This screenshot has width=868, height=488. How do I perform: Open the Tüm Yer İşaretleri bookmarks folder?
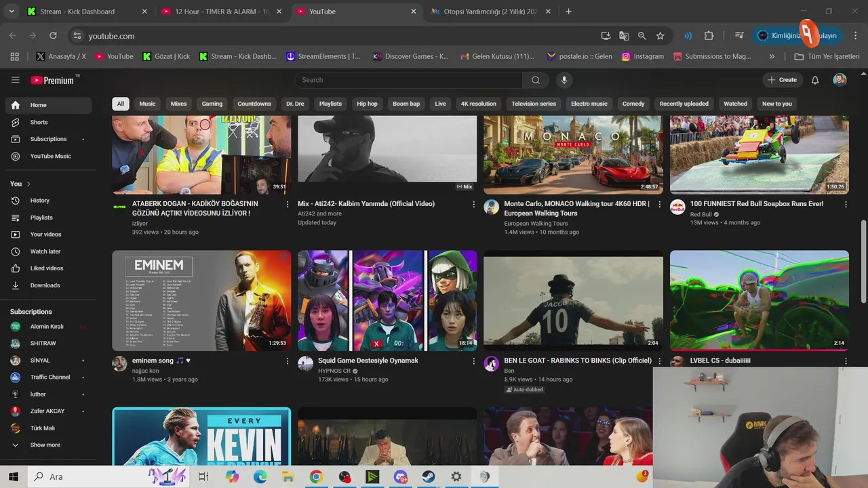point(827,56)
